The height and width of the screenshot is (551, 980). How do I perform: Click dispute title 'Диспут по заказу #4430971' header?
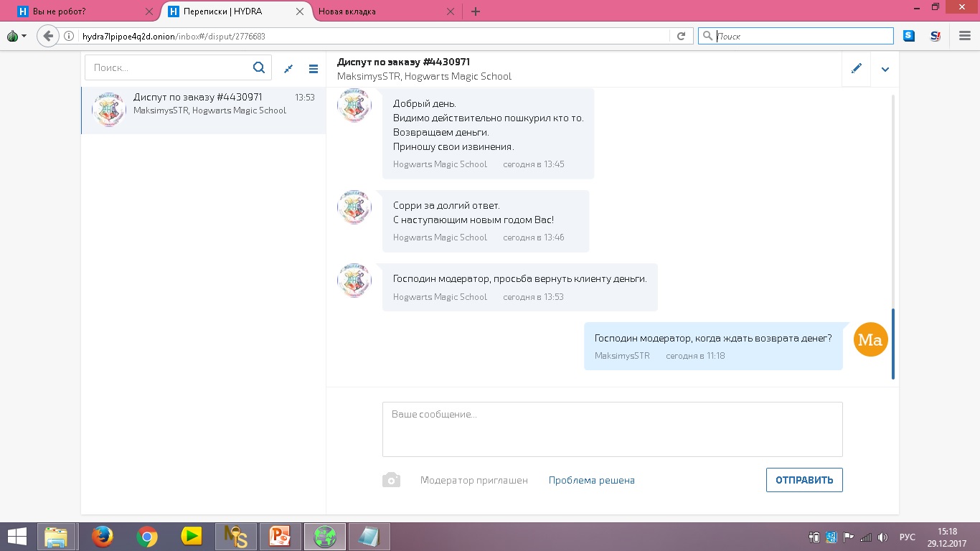click(404, 62)
